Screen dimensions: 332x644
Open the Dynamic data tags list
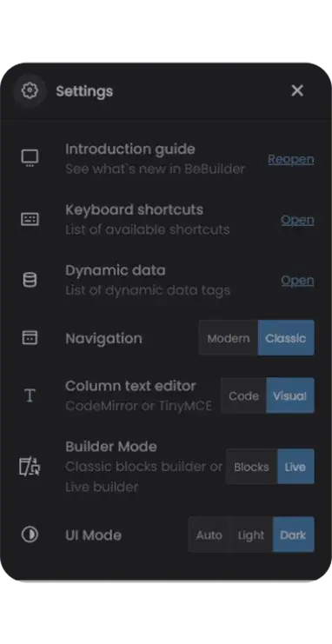297,281
